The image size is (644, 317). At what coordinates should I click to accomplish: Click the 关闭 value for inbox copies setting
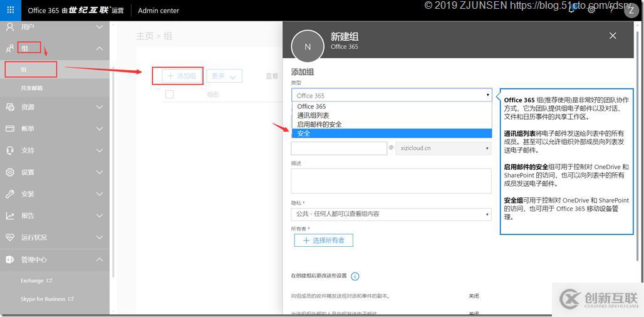coord(474,296)
